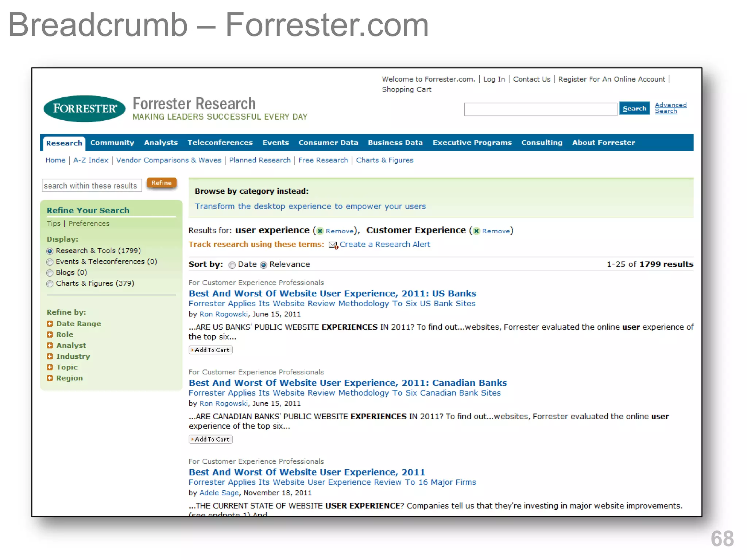
Task: Click author Adele Sage link
Action: coord(219,493)
